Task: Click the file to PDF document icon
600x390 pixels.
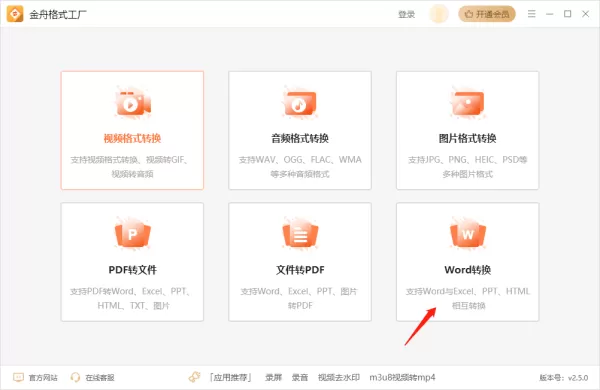Action: (x=300, y=233)
